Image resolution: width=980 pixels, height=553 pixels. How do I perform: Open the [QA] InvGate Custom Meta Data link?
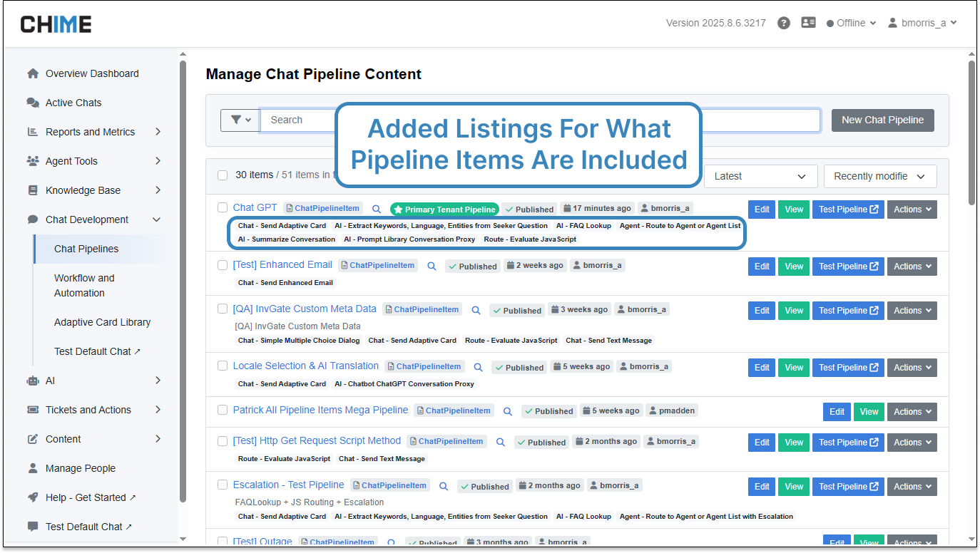pos(305,309)
